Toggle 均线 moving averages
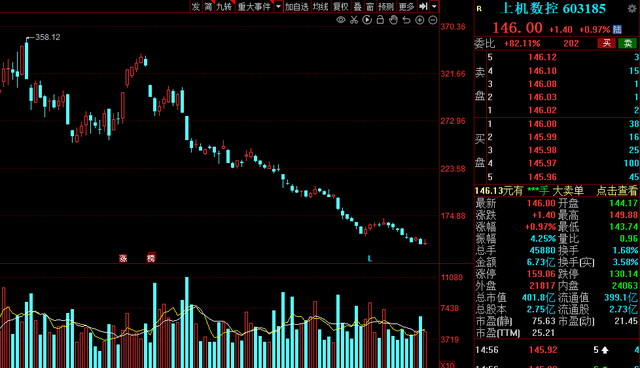Image resolution: width=640 pixels, height=368 pixels. tap(320, 6)
